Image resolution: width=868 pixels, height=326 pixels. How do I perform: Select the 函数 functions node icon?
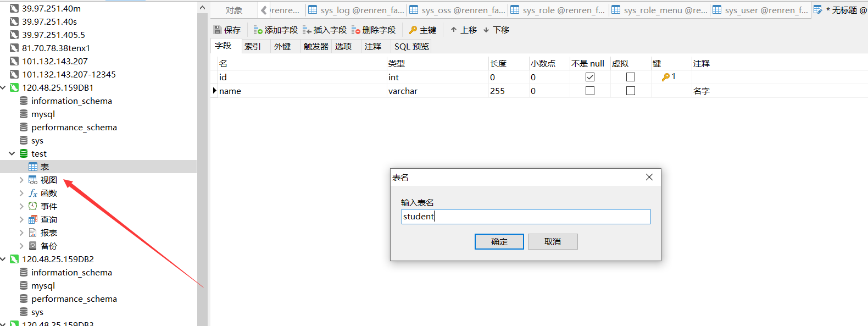[33, 194]
